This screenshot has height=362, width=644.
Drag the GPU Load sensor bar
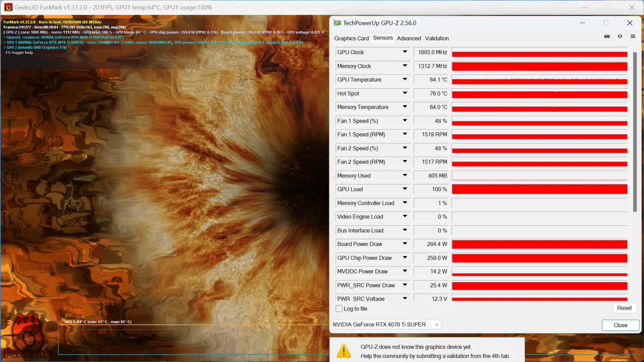[539, 190]
